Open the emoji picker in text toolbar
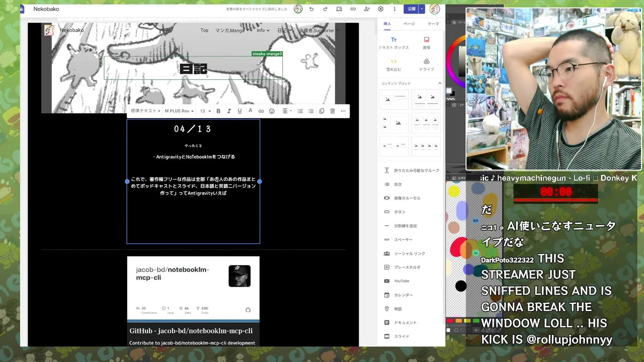The height and width of the screenshot is (362, 644). pos(272,111)
